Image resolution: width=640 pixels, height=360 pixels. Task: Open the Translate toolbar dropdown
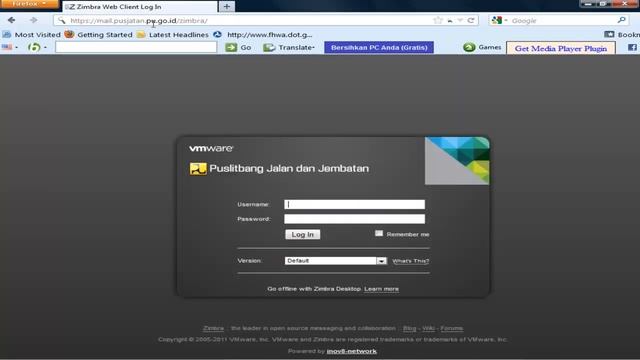point(289,47)
